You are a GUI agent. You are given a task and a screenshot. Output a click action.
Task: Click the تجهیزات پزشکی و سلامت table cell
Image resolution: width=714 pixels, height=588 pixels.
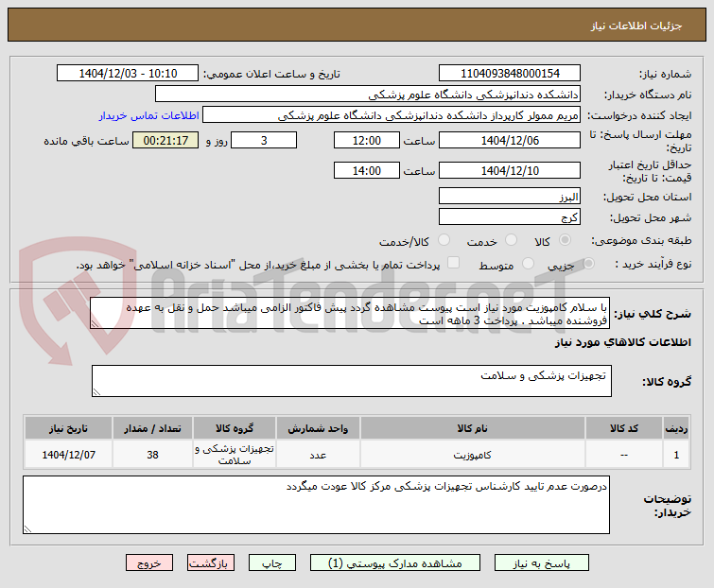tap(235, 454)
